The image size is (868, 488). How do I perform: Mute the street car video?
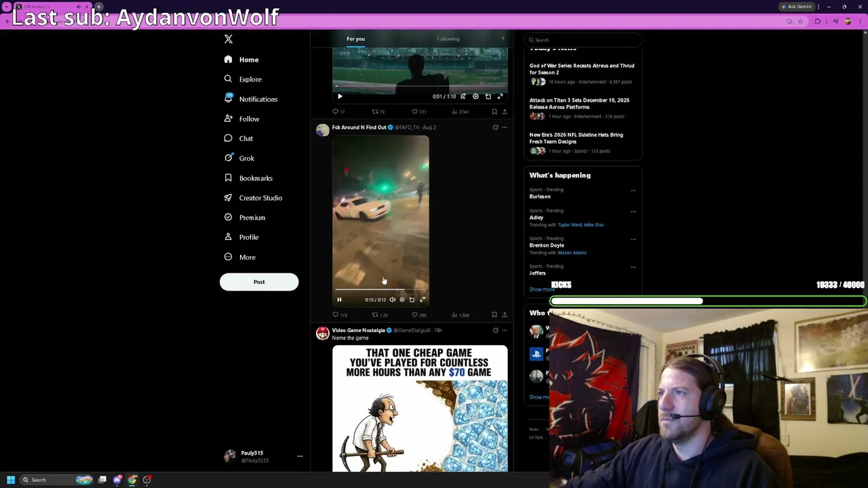[392, 300]
